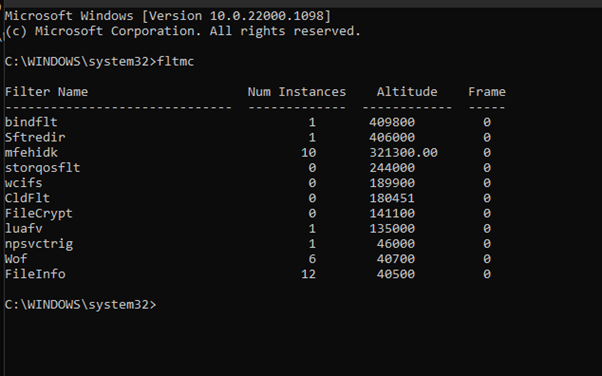Click altitude value 409800
The width and height of the screenshot is (602, 376).
coord(392,122)
